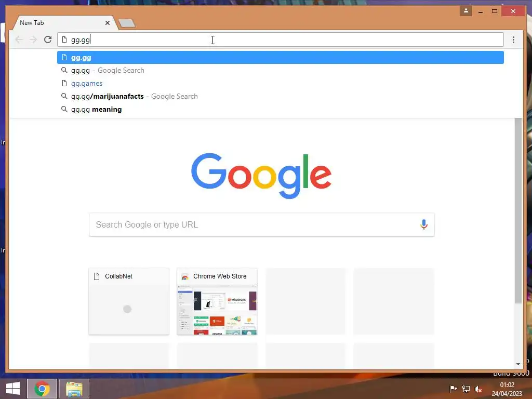Reload the page with the refresh icon

click(48, 39)
